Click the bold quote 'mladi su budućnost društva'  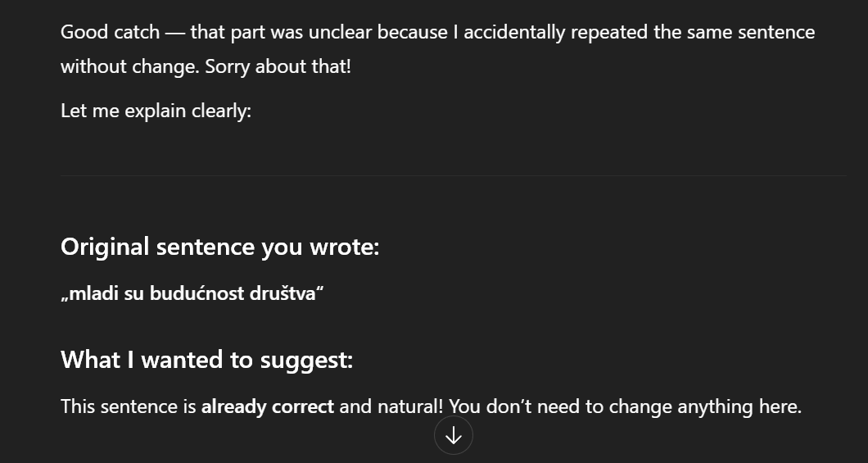(x=192, y=293)
